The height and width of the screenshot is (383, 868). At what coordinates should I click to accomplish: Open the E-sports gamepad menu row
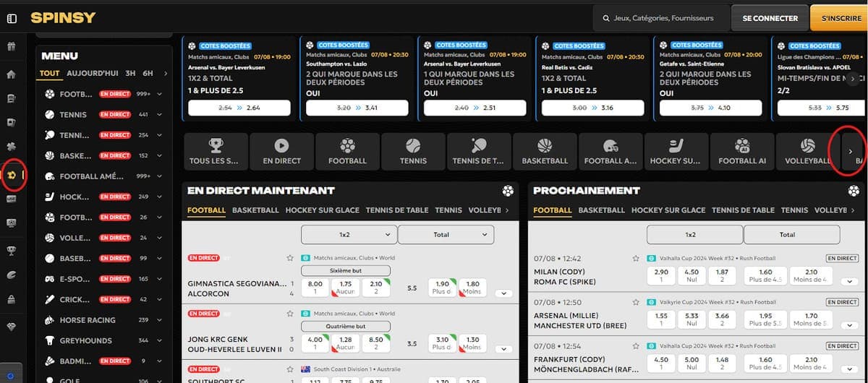point(104,279)
